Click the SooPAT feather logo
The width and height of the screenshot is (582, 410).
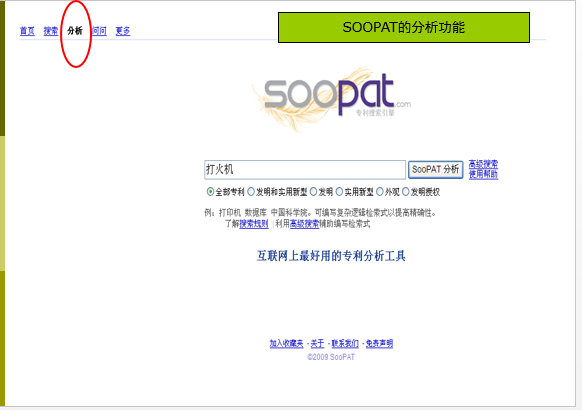coord(331,98)
